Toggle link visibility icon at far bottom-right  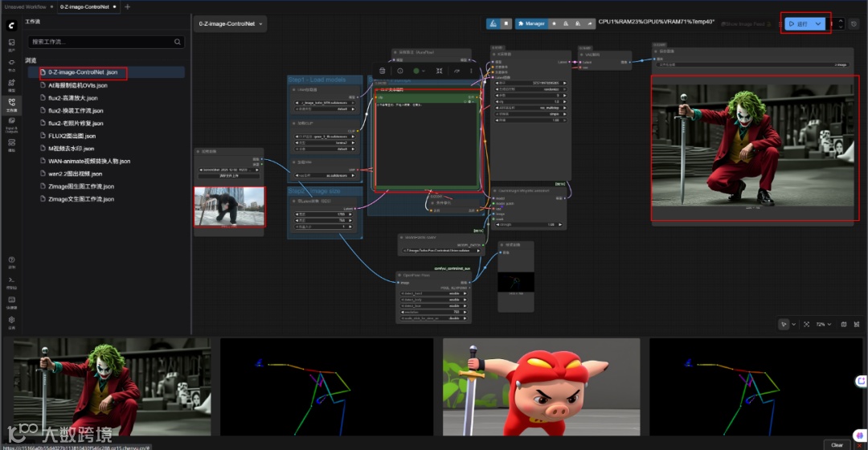coord(857,325)
